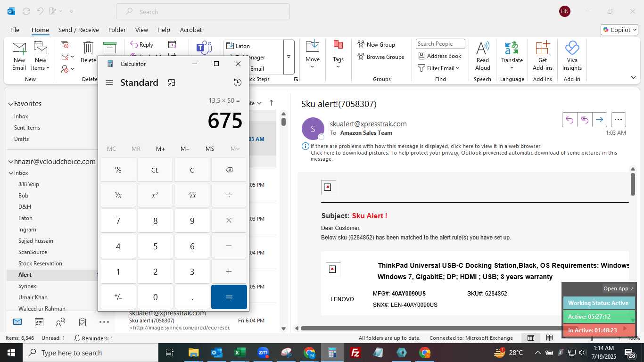Open the File menu

click(x=15, y=30)
